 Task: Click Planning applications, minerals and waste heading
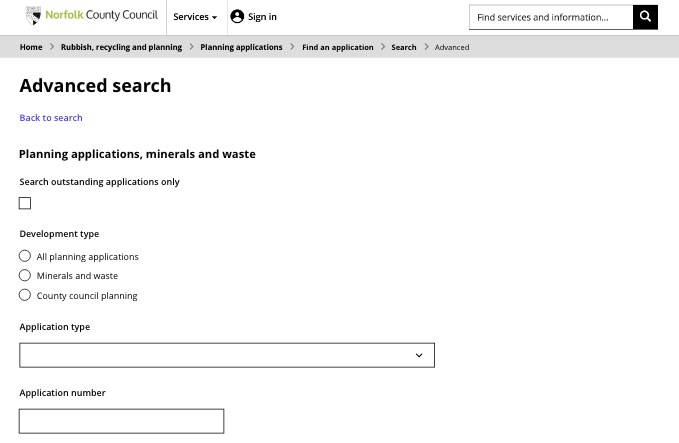point(137,154)
